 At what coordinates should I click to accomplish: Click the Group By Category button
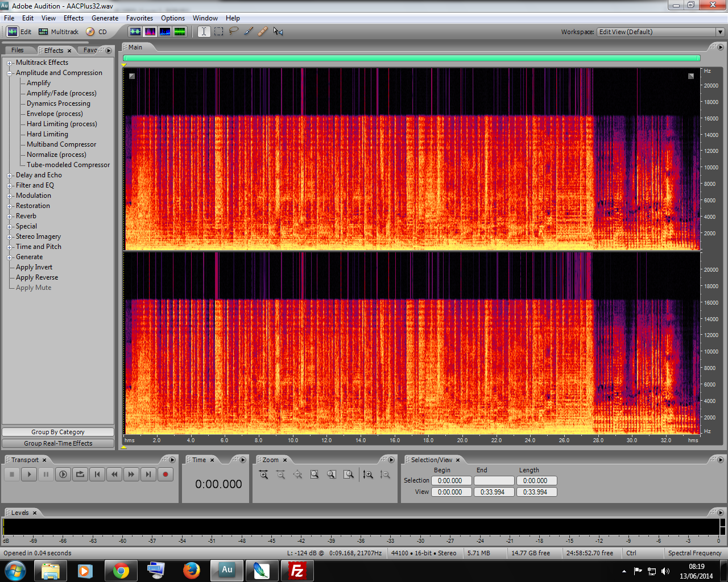tap(58, 431)
